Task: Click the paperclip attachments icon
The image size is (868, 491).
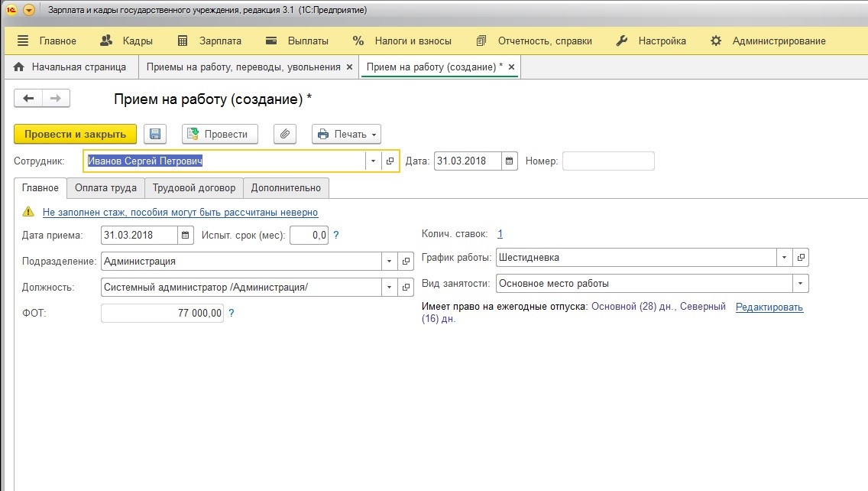Action: point(285,134)
